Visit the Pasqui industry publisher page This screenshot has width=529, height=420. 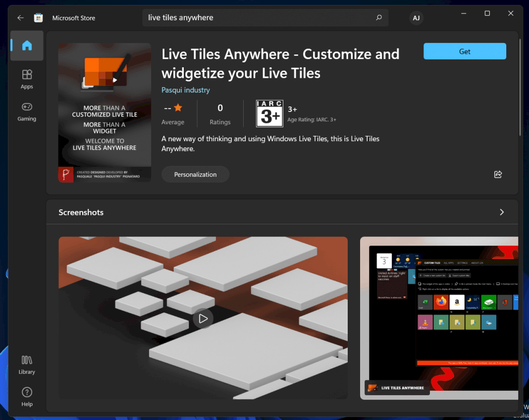coord(185,90)
